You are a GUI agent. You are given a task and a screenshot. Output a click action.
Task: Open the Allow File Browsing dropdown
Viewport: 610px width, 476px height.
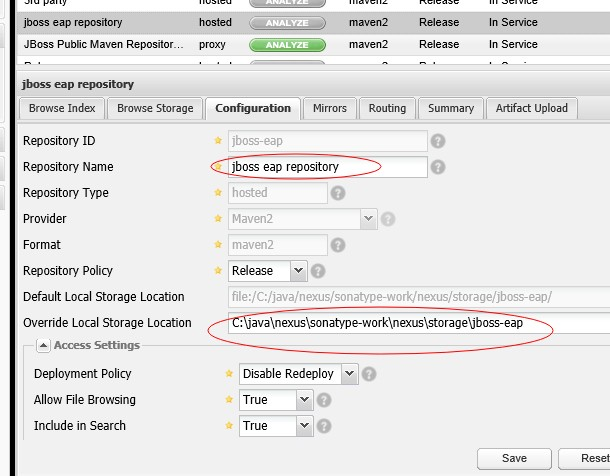point(304,400)
